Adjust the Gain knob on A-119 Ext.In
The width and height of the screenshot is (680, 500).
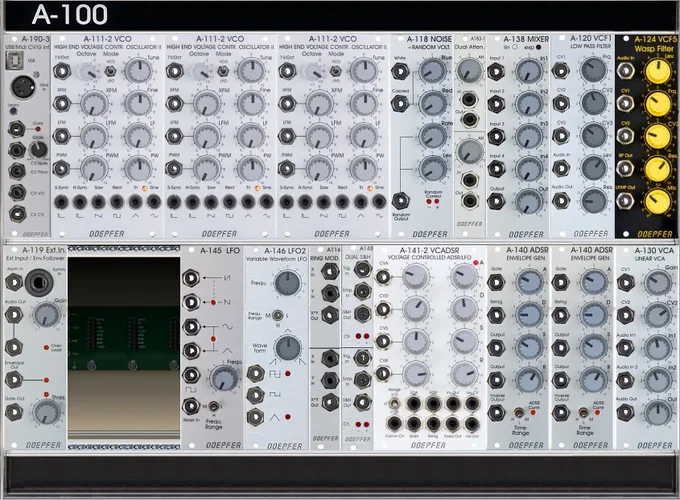pyautogui.click(x=46, y=315)
